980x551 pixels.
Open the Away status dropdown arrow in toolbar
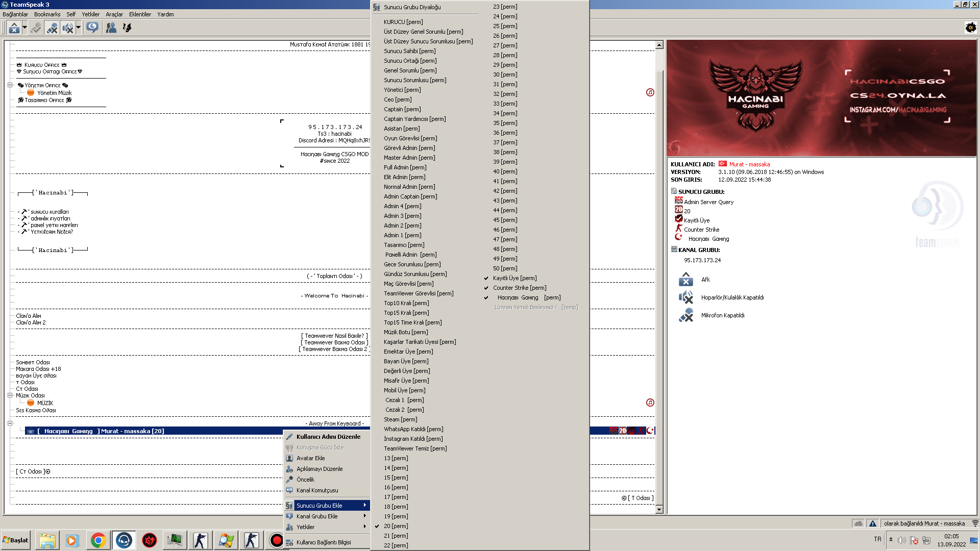click(x=24, y=28)
